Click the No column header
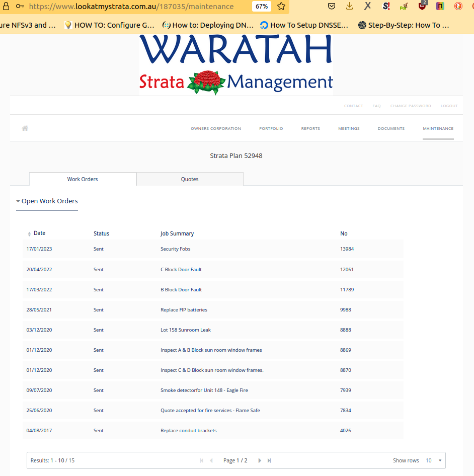The width and height of the screenshot is (474, 476). pyautogui.click(x=344, y=233)
